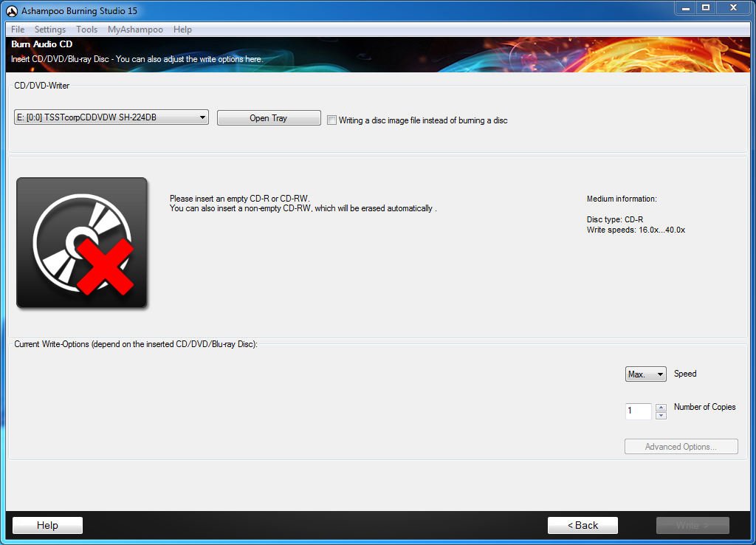This screenshot has height=545, width=756.
Task: Open the Help menu in menu bar
Action: coord(183,30)
